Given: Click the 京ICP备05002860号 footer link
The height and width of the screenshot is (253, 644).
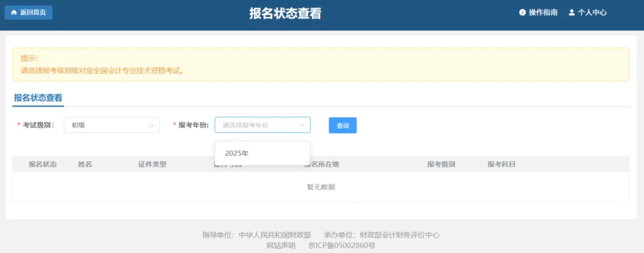Looking at the screenshot, I should pos(342,245).
